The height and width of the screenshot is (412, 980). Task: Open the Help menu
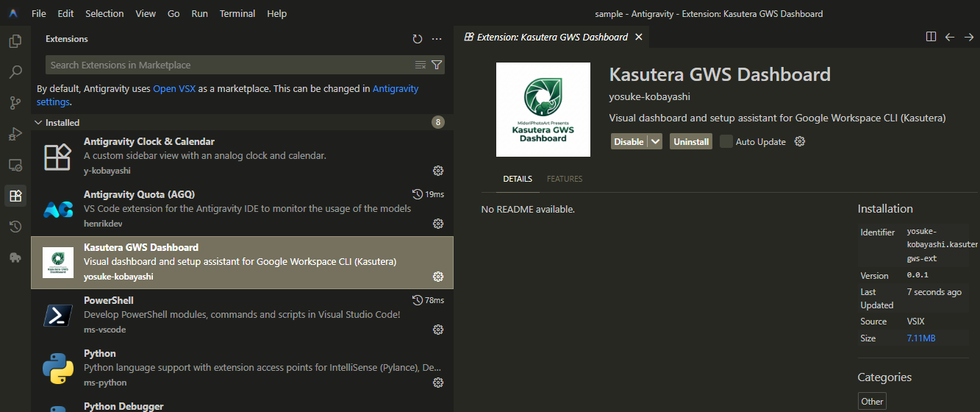coord(277,13)
